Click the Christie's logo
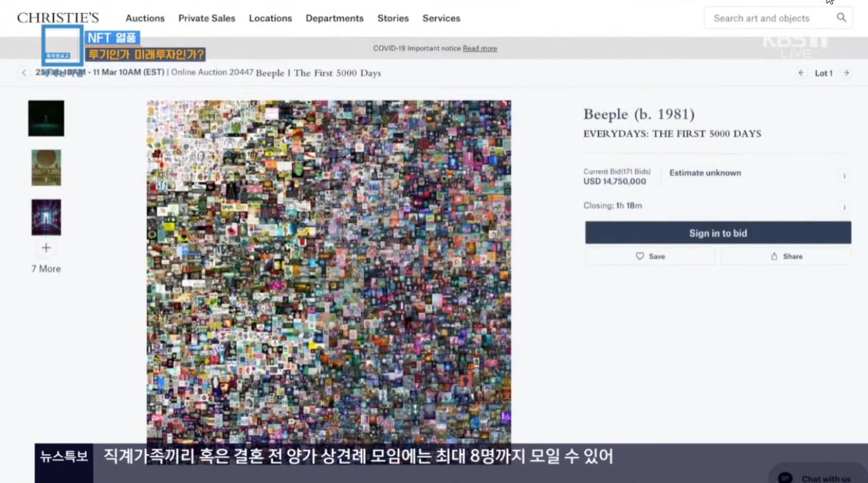Image resolution: width=868 pixels, height=483 pixels. (x=58, y=18)
